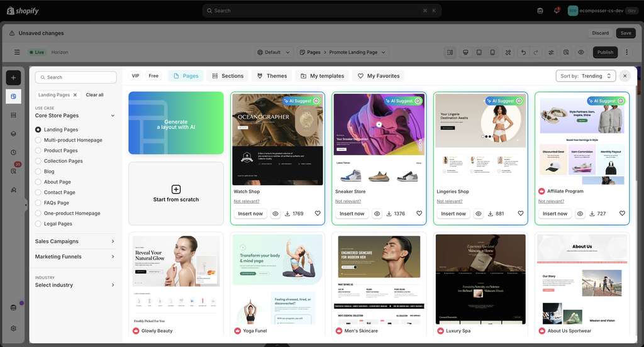Collapse the left panel arrow handle
The width and height of the screenshot is (644, 347).
[x=26, y=204]
